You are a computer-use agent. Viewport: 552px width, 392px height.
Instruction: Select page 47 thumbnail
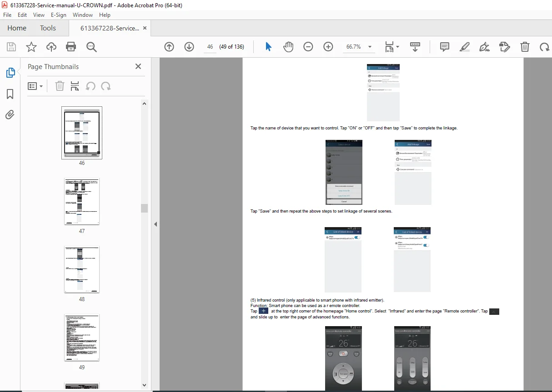point(82,201)
